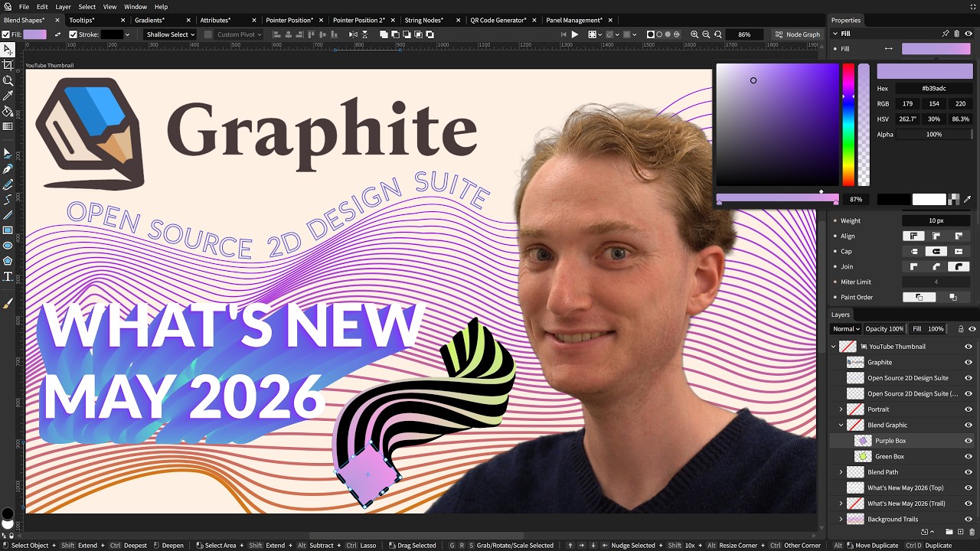This screenshot has height=551, width=980.
Task: Expand the Portrait layer group
Action: tap(841, 409)
